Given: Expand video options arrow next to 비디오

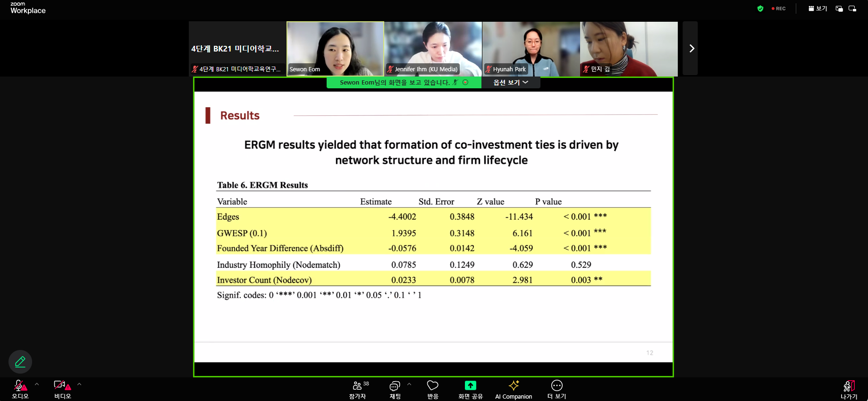Looking at the screenshot, I should pos(79,384).
